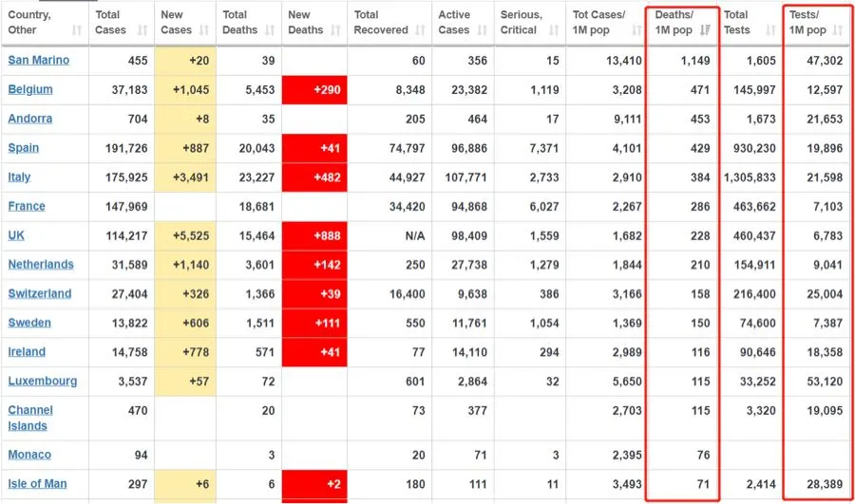Viewport: 855px width, 504px height.
Task: Open the Luxembourg country link
Action: [43, 382]
